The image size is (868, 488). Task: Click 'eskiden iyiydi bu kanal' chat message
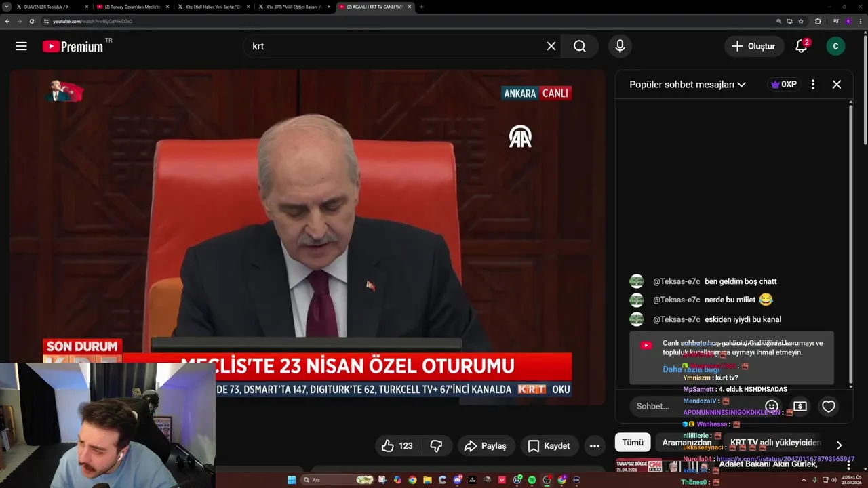(743, 319)
